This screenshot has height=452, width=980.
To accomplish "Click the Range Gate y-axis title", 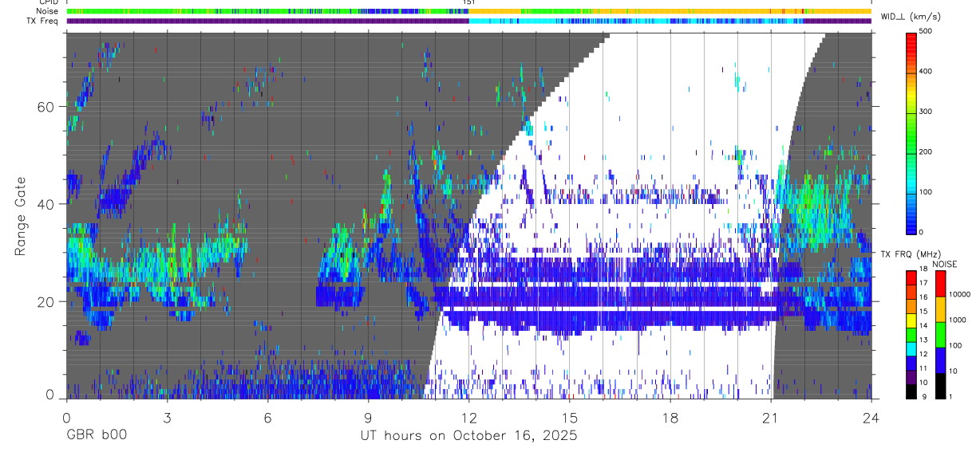I will click(21, 216).
